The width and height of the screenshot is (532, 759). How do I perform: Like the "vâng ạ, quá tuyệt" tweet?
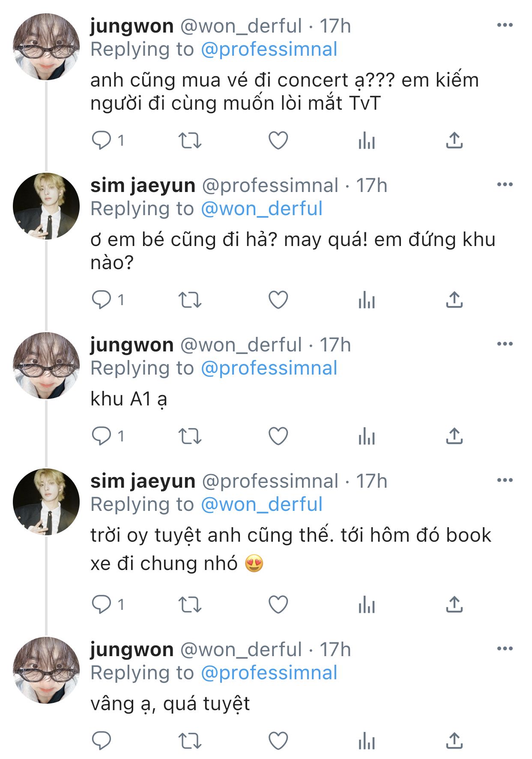[x=278, y=741]
